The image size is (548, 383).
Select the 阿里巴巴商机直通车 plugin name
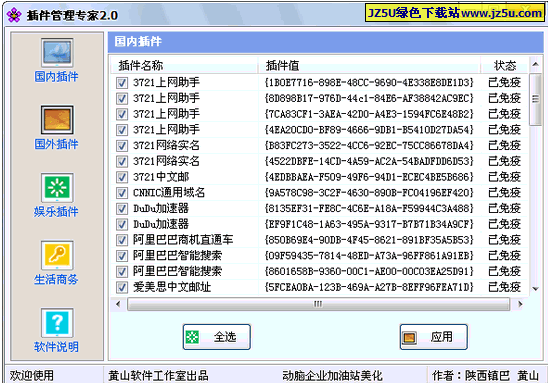coord(183,240)
